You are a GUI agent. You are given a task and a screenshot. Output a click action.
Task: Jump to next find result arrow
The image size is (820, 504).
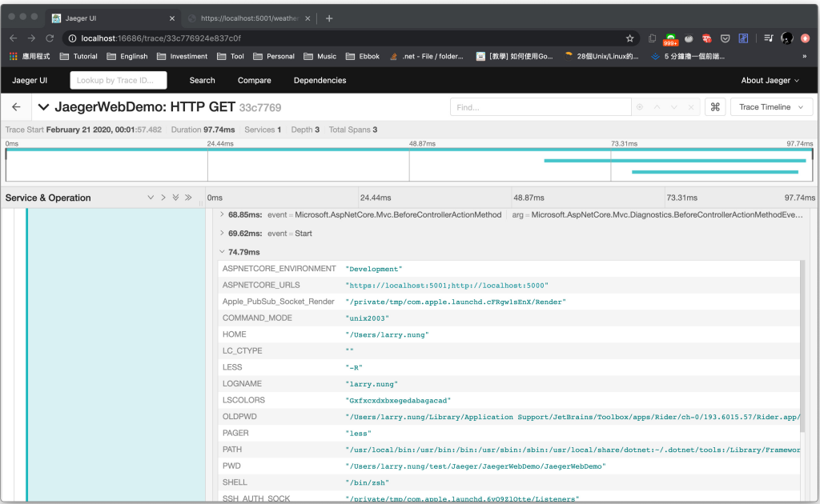[x=674, y=107]
